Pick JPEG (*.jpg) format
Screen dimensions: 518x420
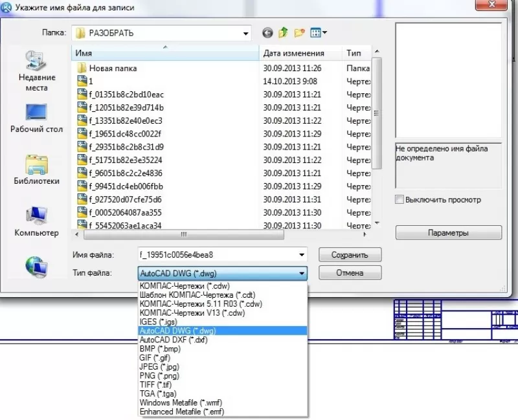223,366
